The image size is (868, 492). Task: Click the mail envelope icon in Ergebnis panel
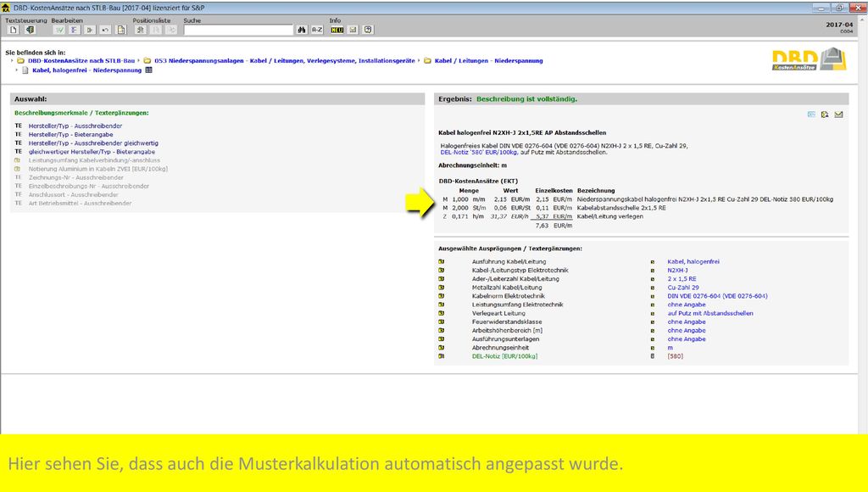coord(838,115)
